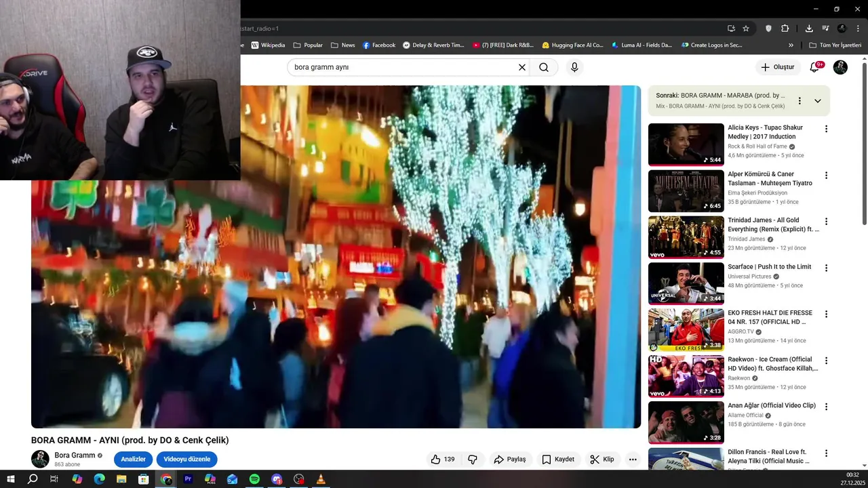
Task: Open Spotify from taskbar
Action: [254, 479]
